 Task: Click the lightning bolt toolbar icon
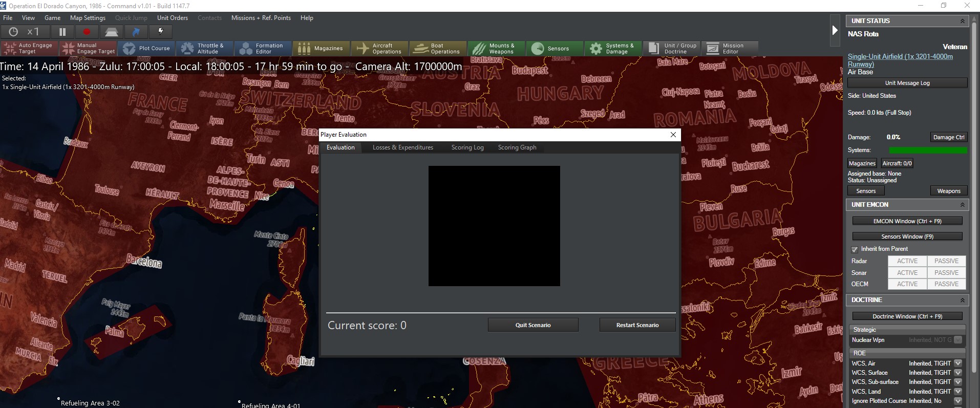(x=161, y=32)
